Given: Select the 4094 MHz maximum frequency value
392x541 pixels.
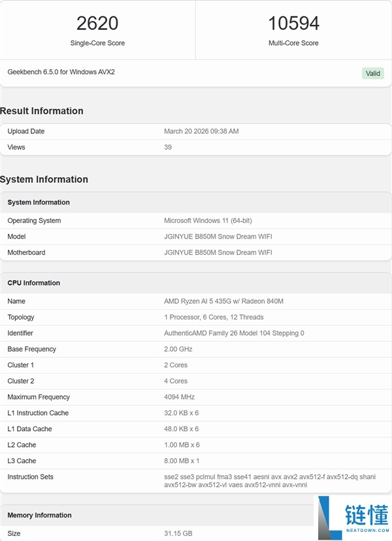Looking at the screenshot, I should [179, 397].
